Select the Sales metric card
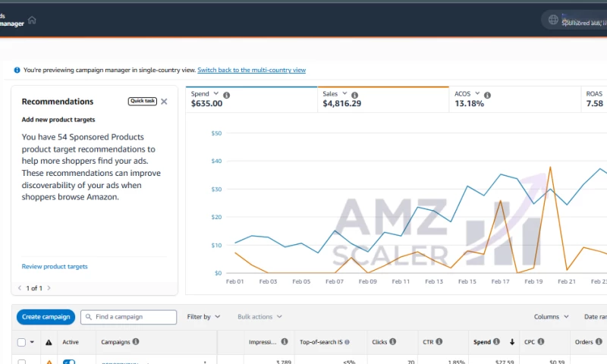Viewport: 607px width, 364px height. coord(383,99)
